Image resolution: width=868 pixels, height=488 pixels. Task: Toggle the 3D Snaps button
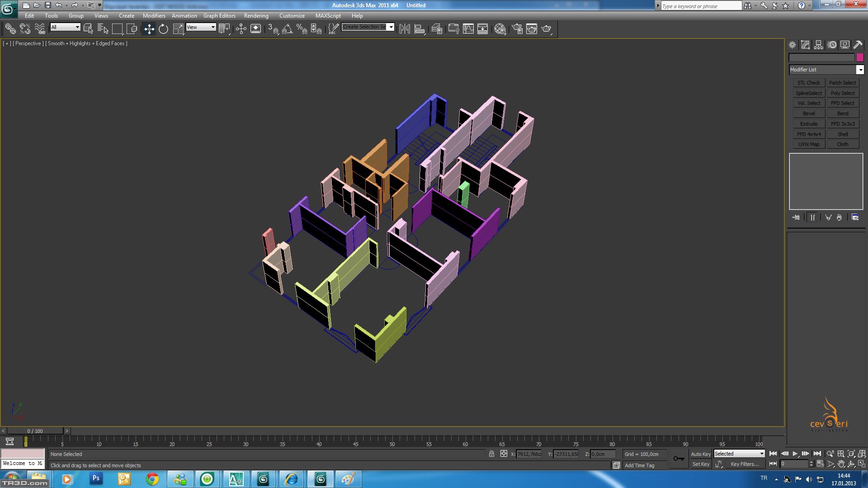[x=273, y=29]
